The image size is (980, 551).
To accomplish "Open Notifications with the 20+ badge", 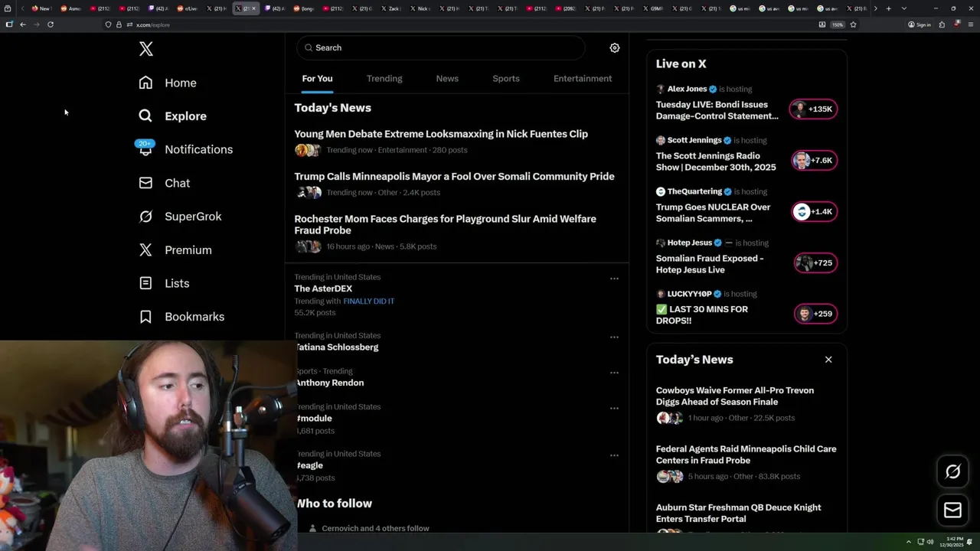I will [185, 149].
